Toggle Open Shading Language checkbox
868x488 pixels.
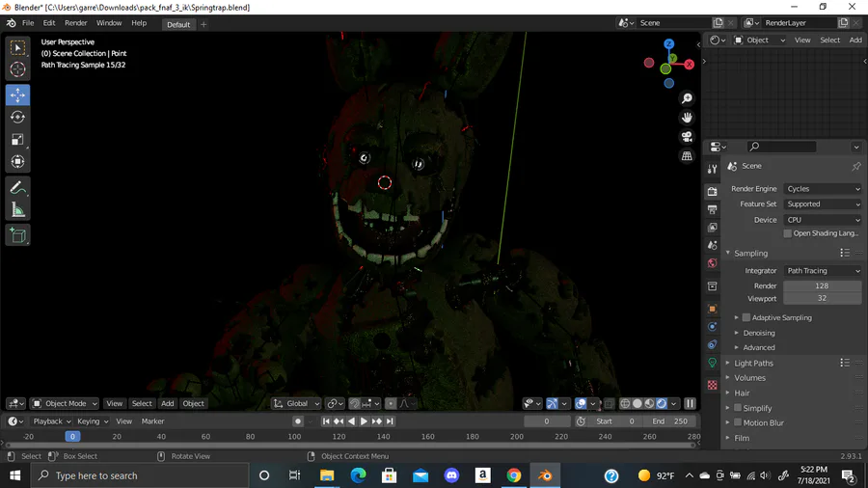tap(787, 233)
